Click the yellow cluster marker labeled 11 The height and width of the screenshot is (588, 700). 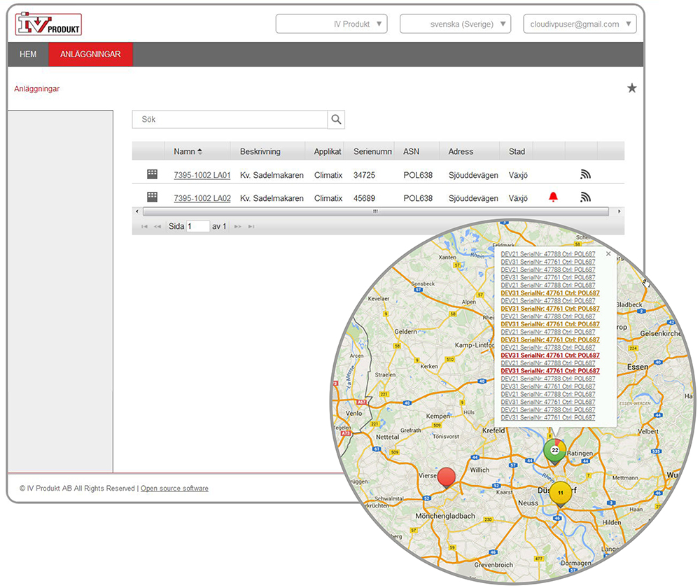561,493
